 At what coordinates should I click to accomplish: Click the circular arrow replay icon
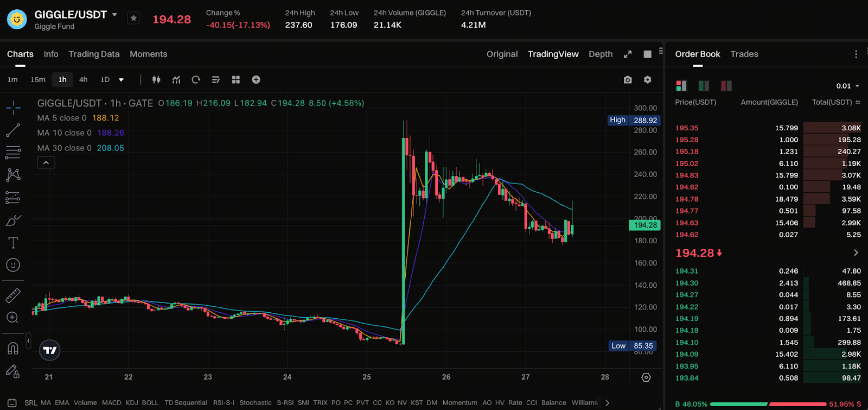pos(196,80)
